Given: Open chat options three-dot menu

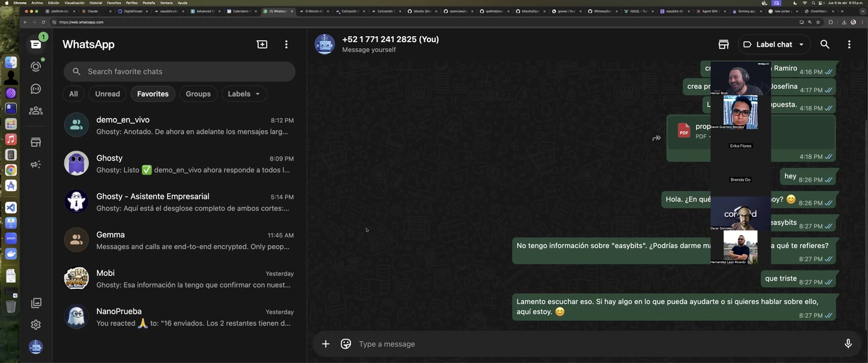Looking at the screenshot, I should pyautogui.click(x=849, y=44).
